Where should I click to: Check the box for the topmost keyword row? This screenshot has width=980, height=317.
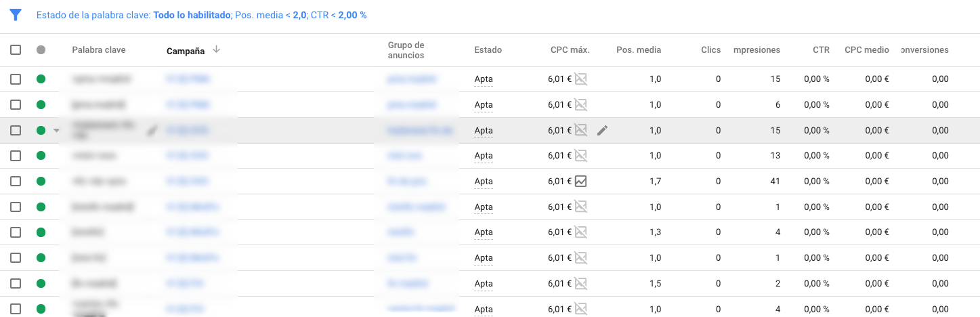pos(16,79)
